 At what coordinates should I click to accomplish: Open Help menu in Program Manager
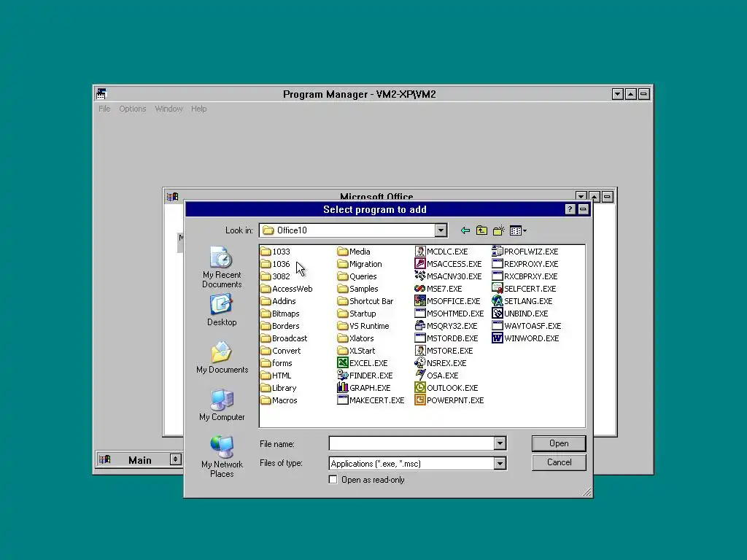[x=198, y=109]
